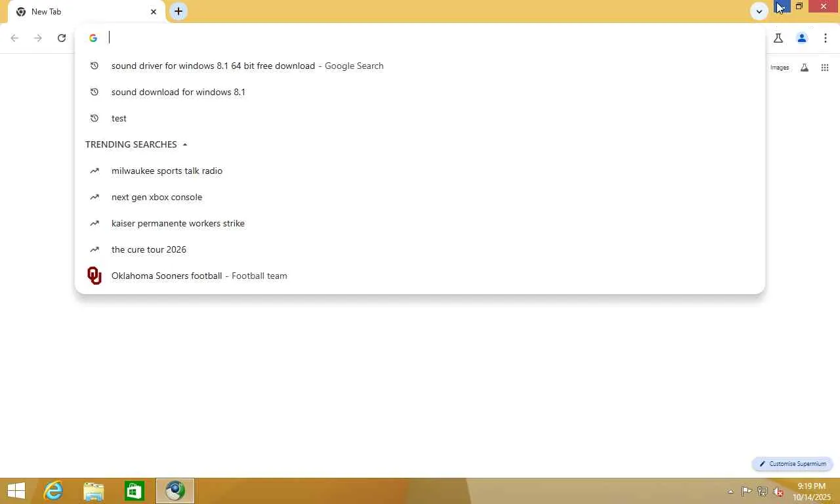
Task: Collapse the Trending Searches section
Action: coord(184,144)
